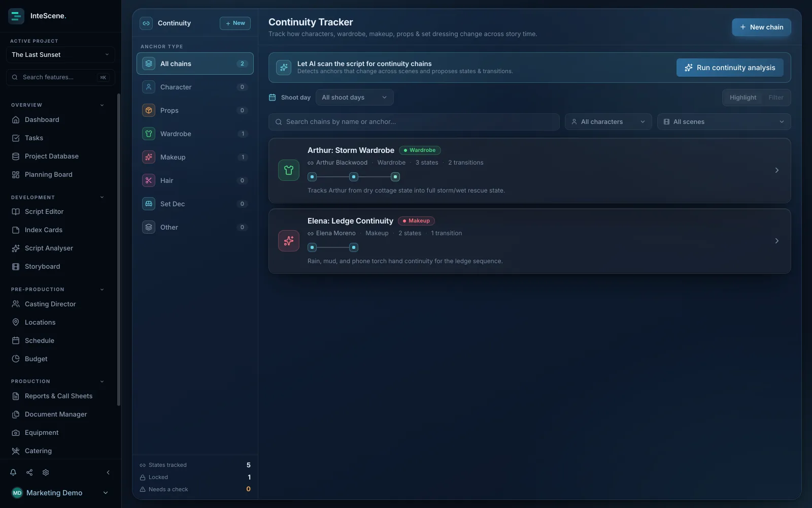Click the Wardrobe shirt icon in anchor list

[x=149, y=134]
